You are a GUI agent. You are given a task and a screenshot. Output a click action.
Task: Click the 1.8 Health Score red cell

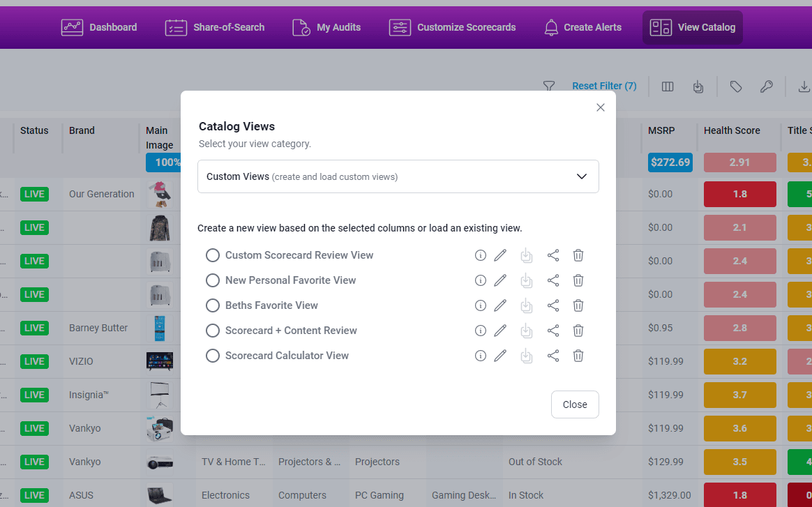click(739, 194)
